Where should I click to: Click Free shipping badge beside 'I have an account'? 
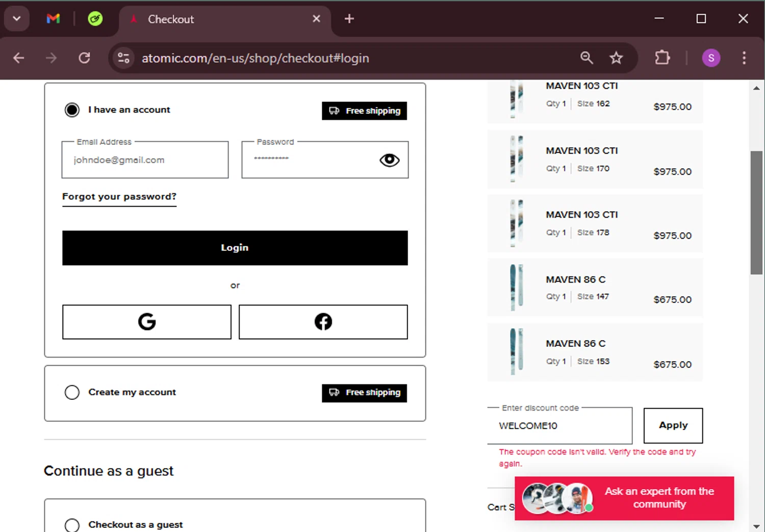364,111
